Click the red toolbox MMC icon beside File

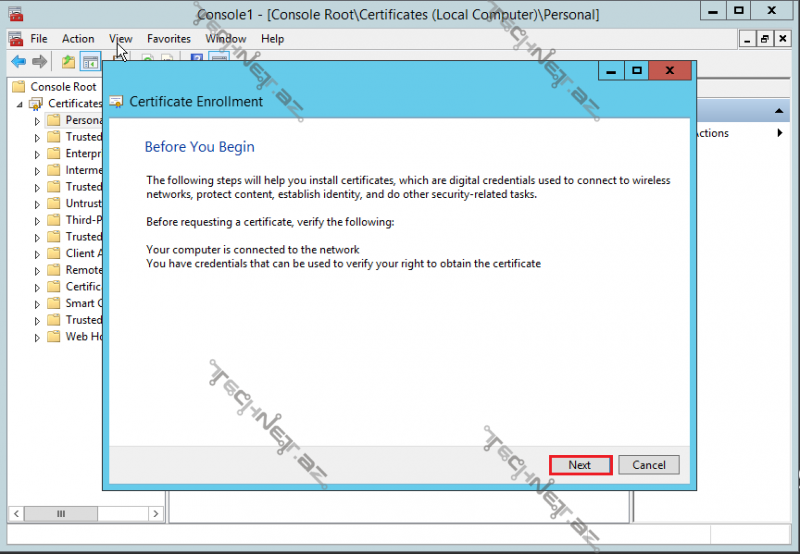15,39
